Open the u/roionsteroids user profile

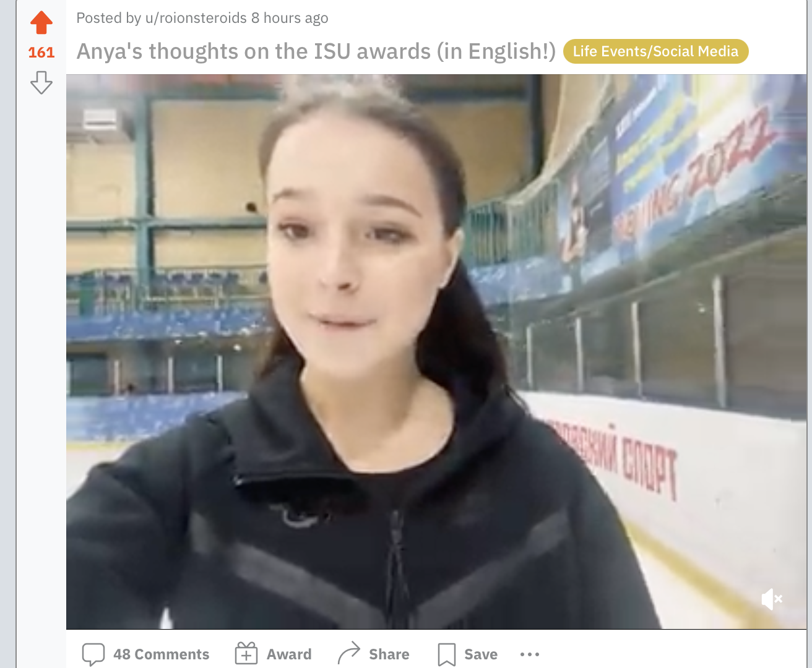[196, 18]
